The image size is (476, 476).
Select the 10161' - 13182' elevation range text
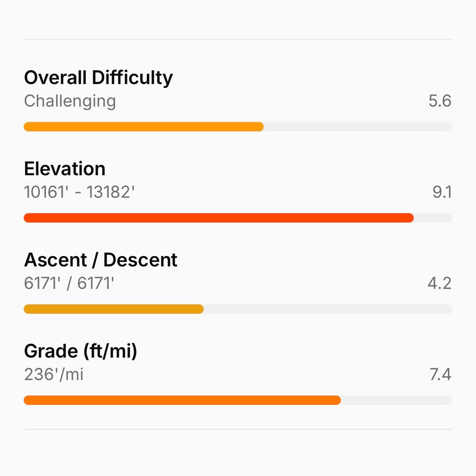click(79, 192)
